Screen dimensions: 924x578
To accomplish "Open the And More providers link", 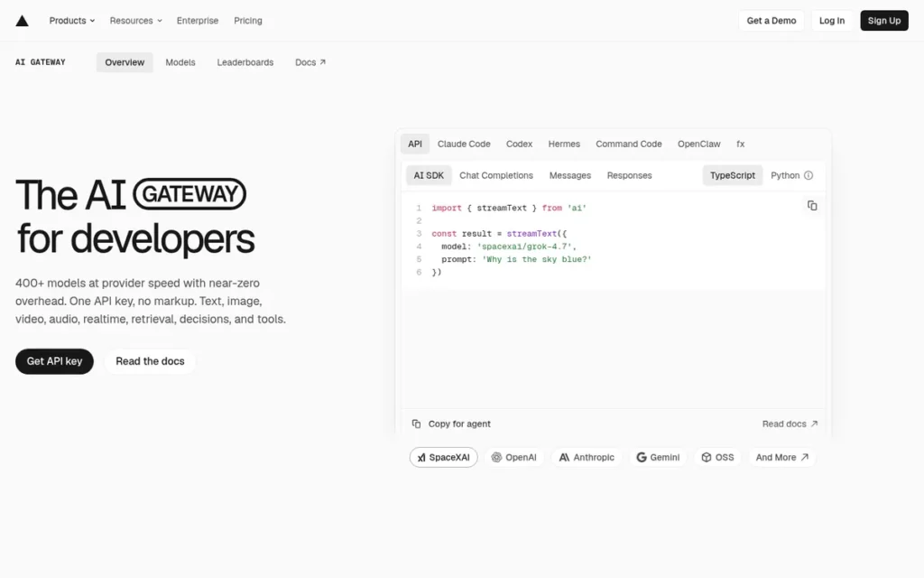I will (x=782, y=457).
